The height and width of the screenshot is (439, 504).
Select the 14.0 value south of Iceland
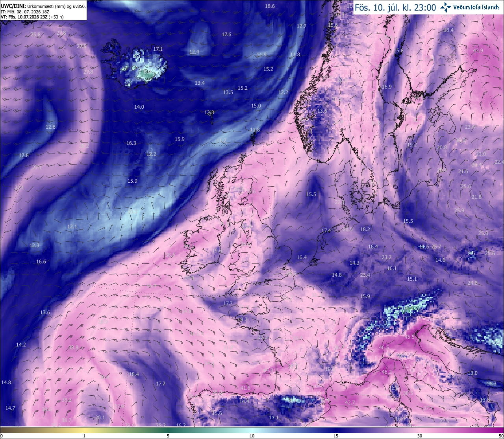pos(139,107)
